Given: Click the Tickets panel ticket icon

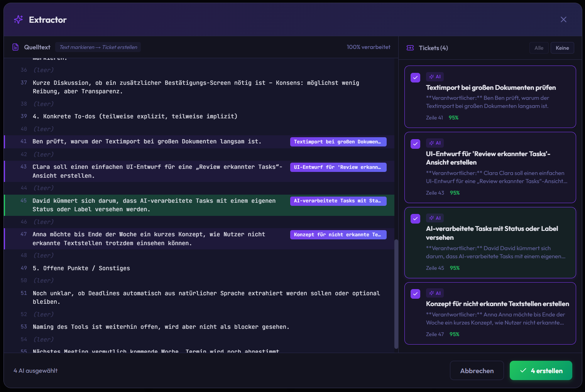Looking at the screenshot, I should (410, 48).
